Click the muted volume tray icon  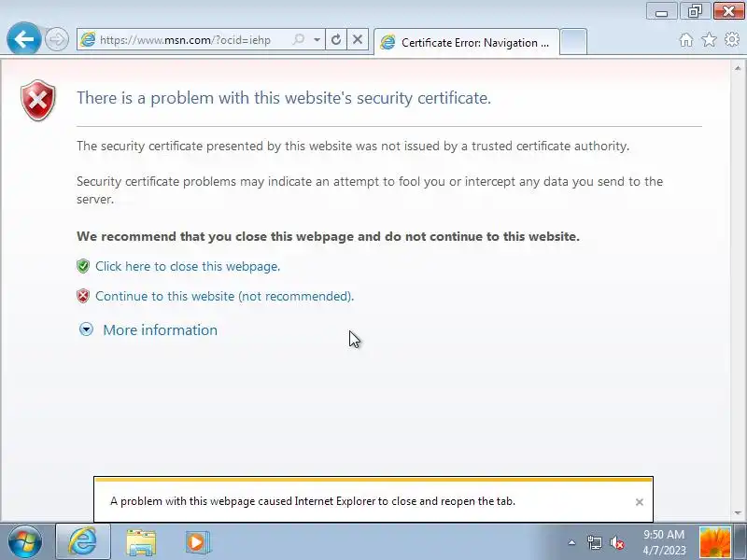(x=617, y=542)
